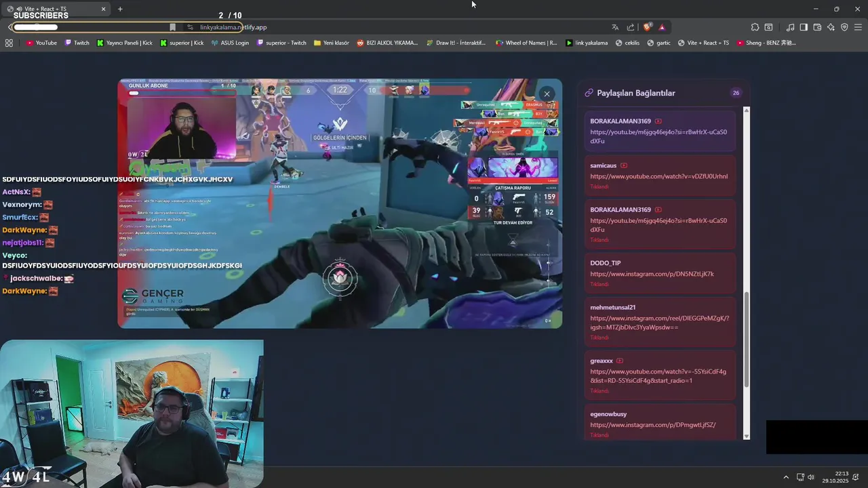This screenshot has height=488, width=868.
Task: Open the cekilis bookmark
Action: coord(627,43)
